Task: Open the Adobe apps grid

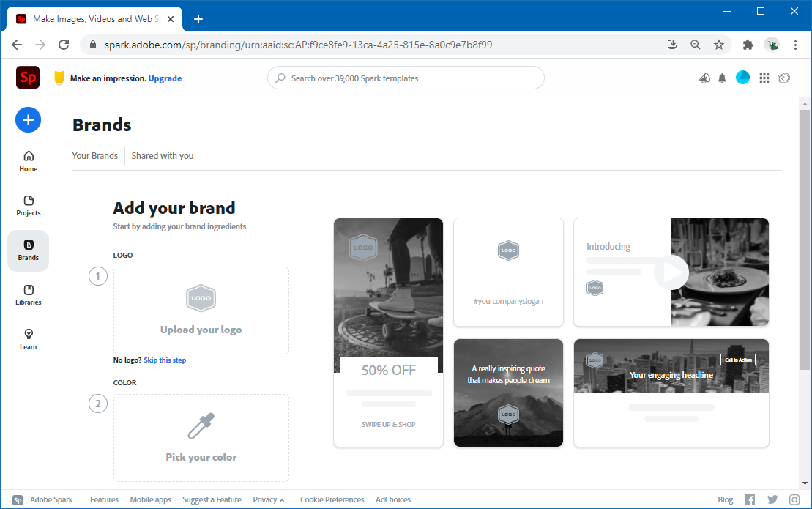Action: coord(764,78)
